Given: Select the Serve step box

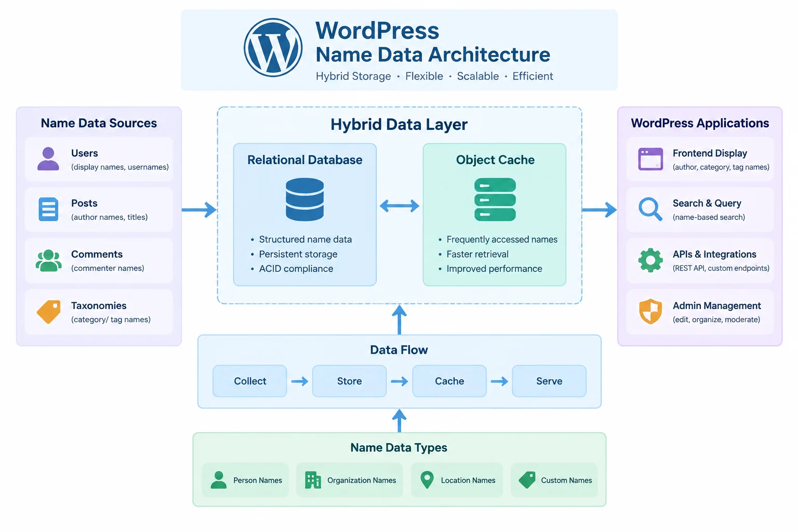Looking at the screenshot, I should tap(549, 381).
